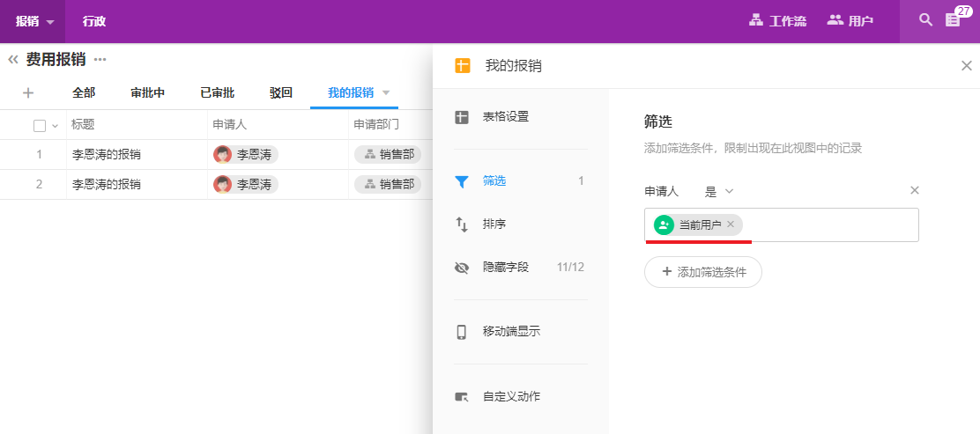Click the search magnifier icon
980x434 pixels.
(925, 19)
